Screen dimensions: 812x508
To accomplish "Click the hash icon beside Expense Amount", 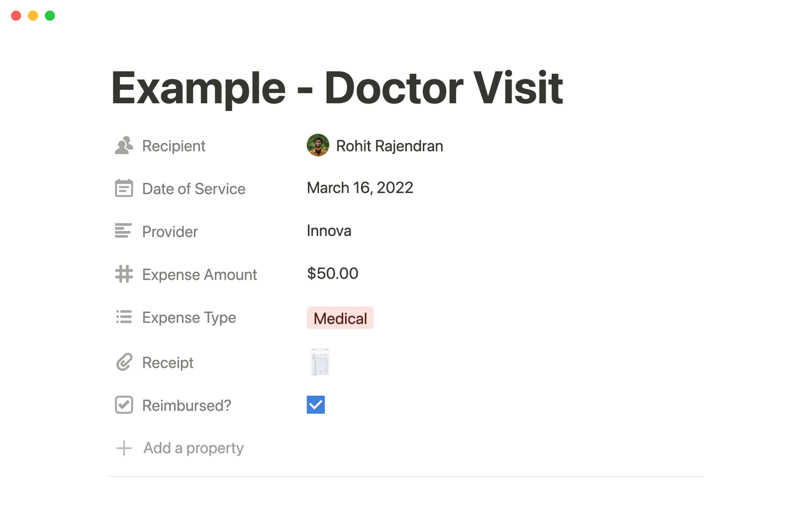I will [123, 274].
